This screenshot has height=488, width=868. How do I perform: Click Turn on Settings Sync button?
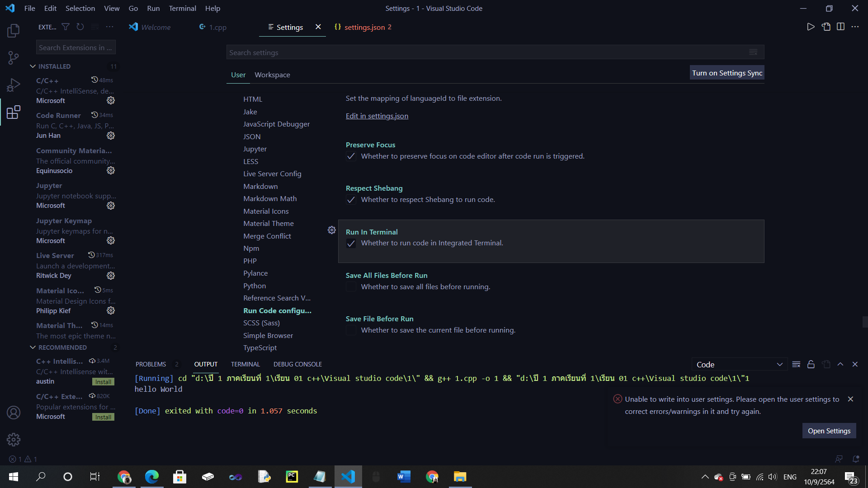[727, 73]
